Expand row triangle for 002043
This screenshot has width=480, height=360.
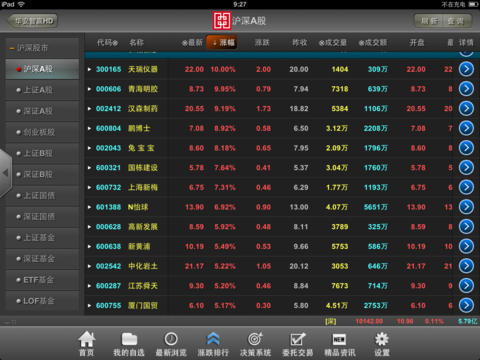[x=89, y=148]
